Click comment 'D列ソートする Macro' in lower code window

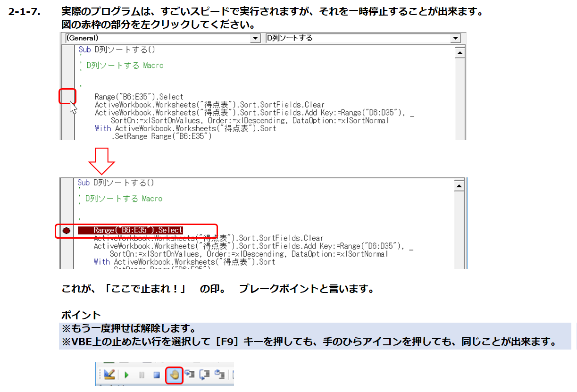(124, 199)
